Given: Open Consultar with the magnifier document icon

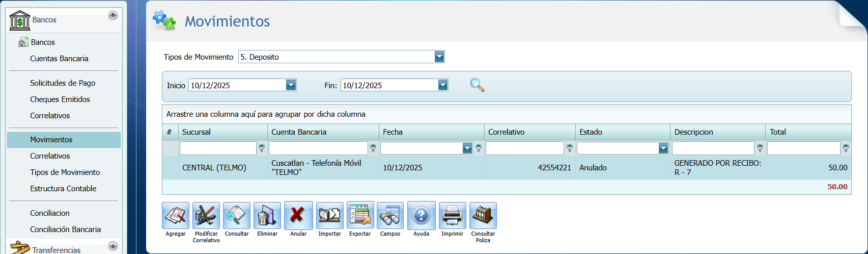Looking at the screenshot, I should pos(237,216).
